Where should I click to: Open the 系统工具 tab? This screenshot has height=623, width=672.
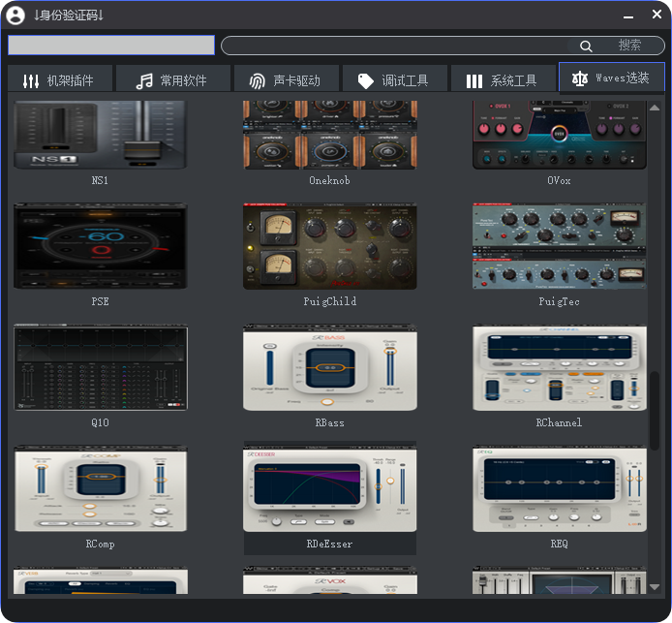click(504, 78)
